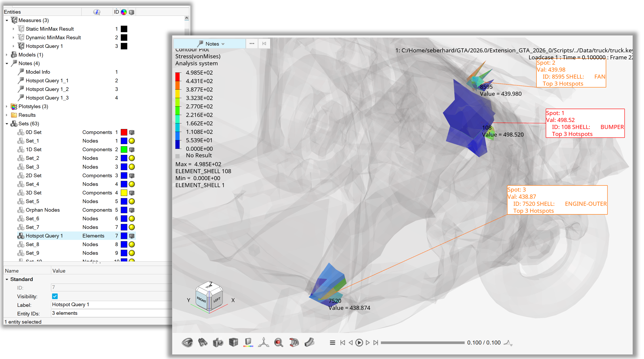Select Hotspot Query 1_2 note in tree
Image resolution: width=644 pixels, height=359 pixels.
(47, 89)
